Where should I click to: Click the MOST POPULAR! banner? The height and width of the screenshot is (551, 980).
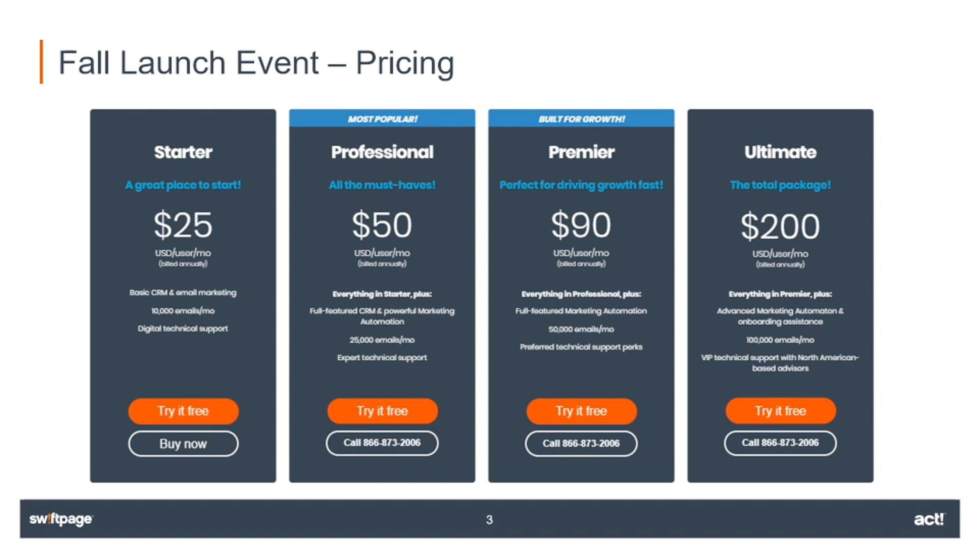point(382,118)
